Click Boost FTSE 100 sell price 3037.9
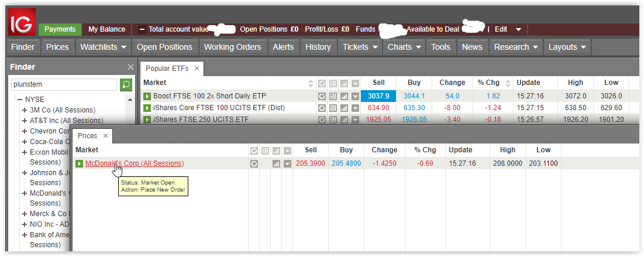644x256 pixels. (x=378, y=96)
